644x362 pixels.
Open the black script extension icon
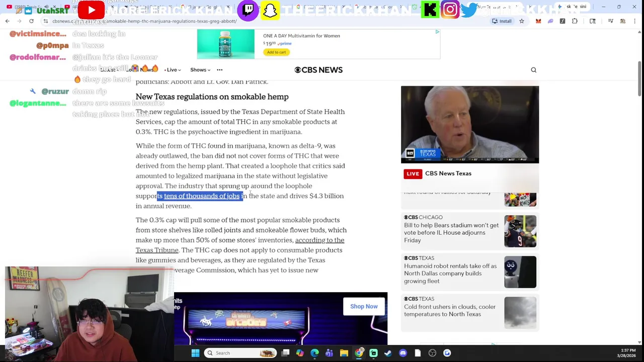(562, 21)
